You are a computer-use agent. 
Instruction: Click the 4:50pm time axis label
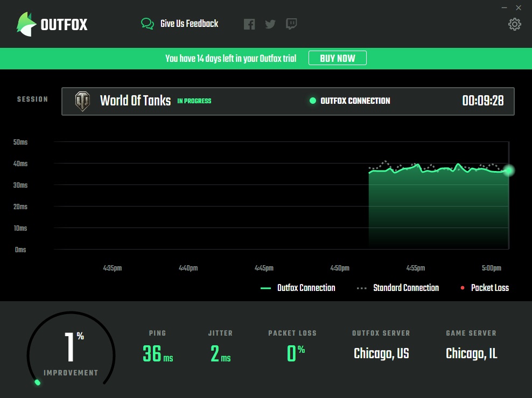tap(340, 268)
